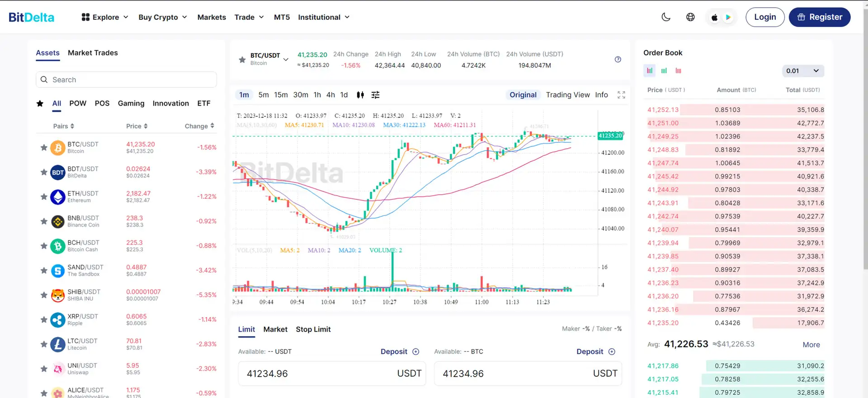868x398 pixels.
Task: Toggle favorites star filter in assets
Action: point(40,103)
